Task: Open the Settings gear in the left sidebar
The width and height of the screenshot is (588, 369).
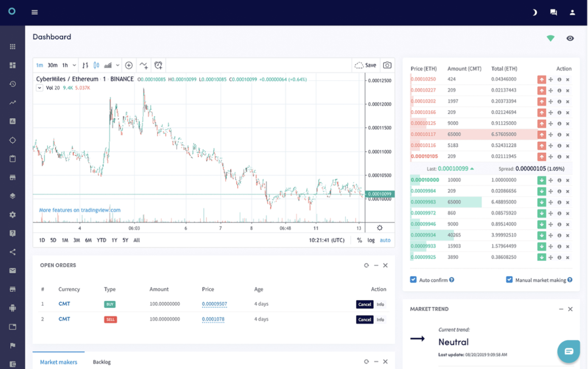Action: point(12,214)
